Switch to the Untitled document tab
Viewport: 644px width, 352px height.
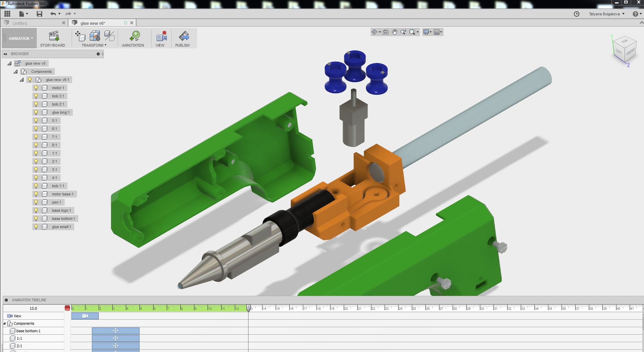(20, 23)
